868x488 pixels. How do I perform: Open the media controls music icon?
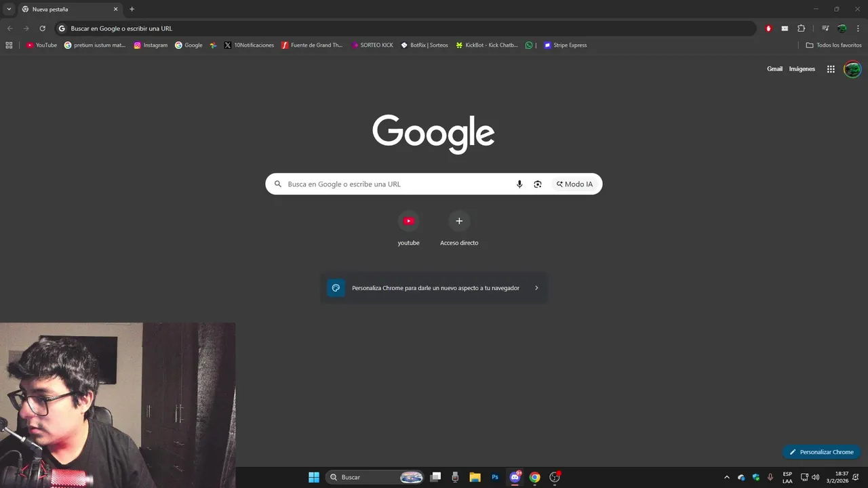coord(825,28)
